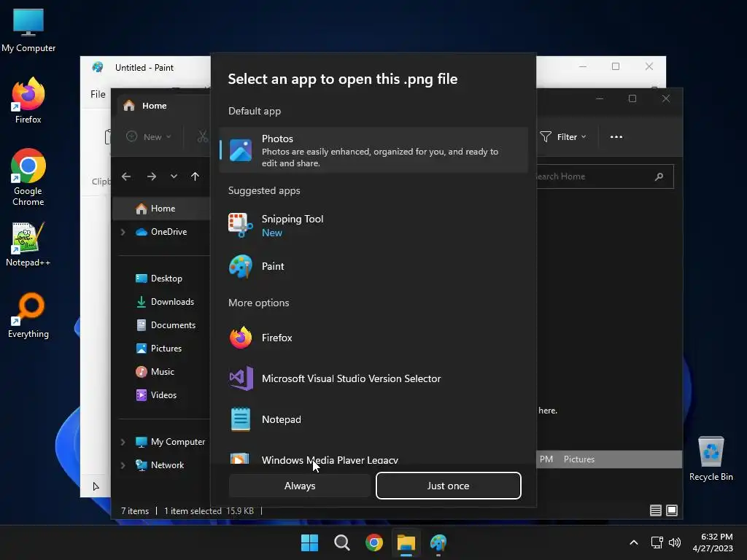Click the Just once button
The width and height of the screenshot is (747, 560).
449,486
